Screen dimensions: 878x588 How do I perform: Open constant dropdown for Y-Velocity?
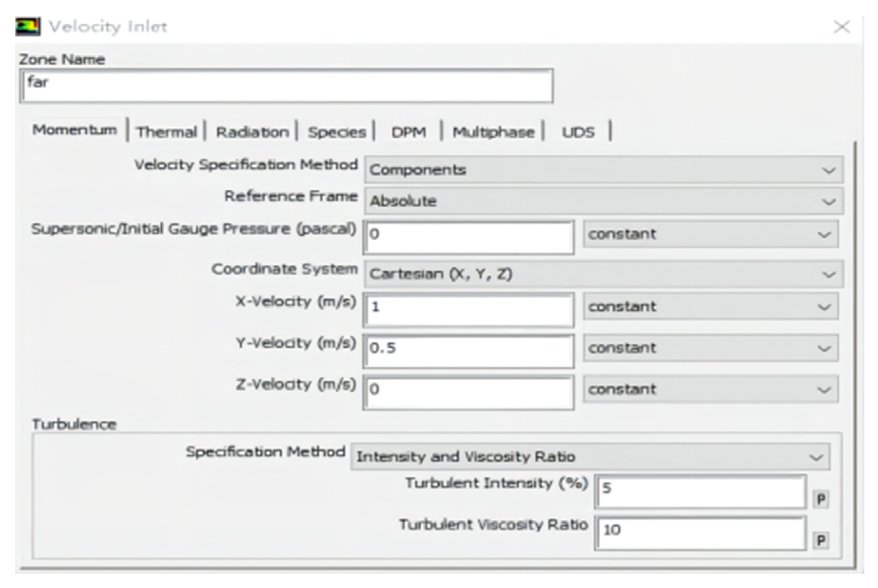click(x=710, y=348)
